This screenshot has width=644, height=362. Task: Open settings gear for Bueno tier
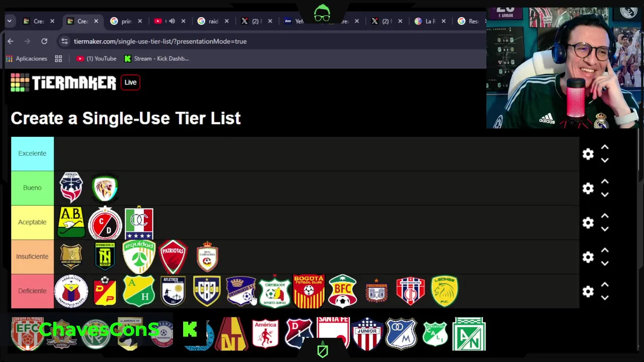coord(588,188)
